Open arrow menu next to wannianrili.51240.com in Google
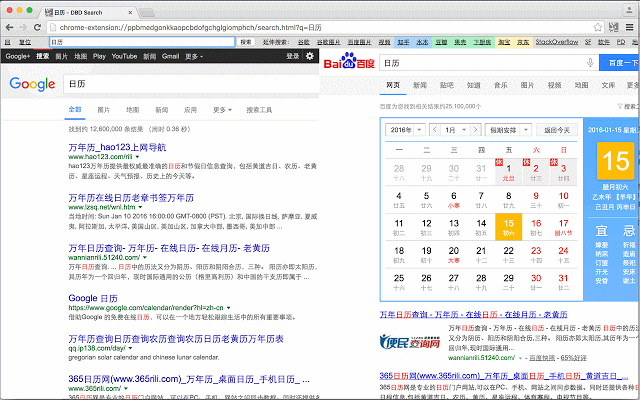This screenshot has height=400, width=640. pyautogui.click(x=144, y=258)
